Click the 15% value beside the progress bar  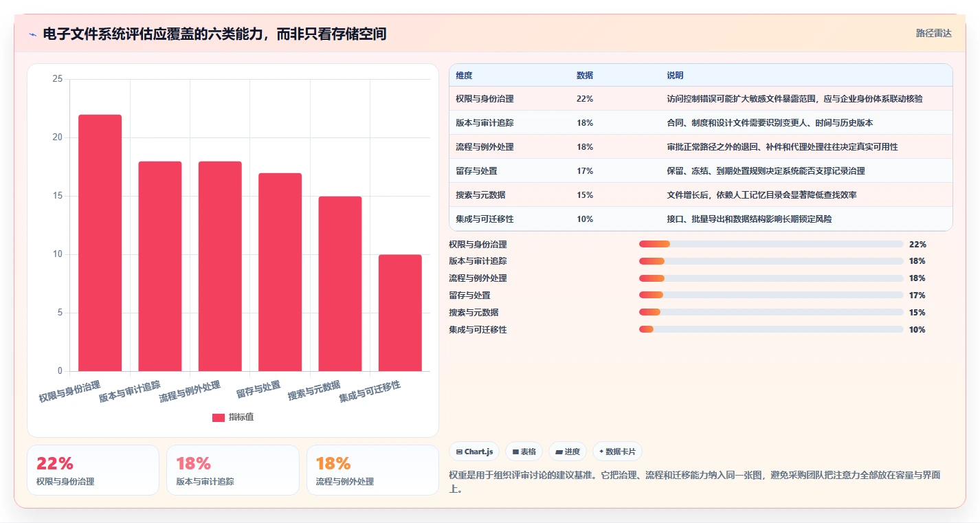[x=917, y=313]
